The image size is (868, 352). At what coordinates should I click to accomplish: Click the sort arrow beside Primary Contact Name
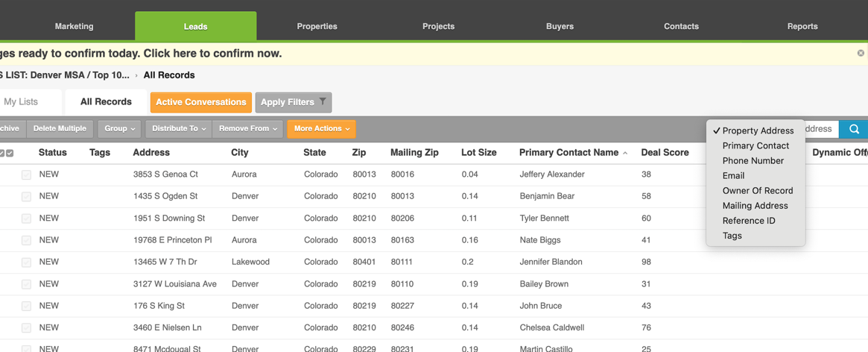[625, 153]
